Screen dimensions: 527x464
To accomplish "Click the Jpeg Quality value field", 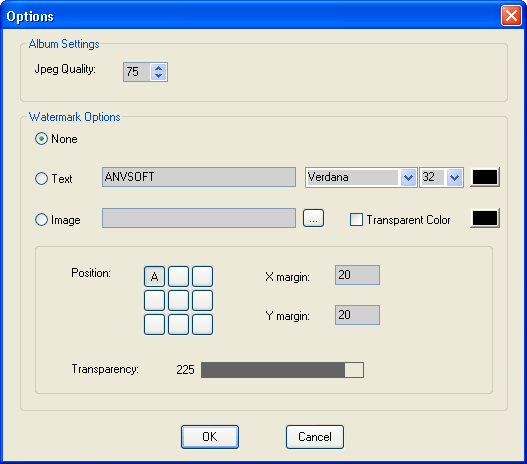I will (137, 72).
